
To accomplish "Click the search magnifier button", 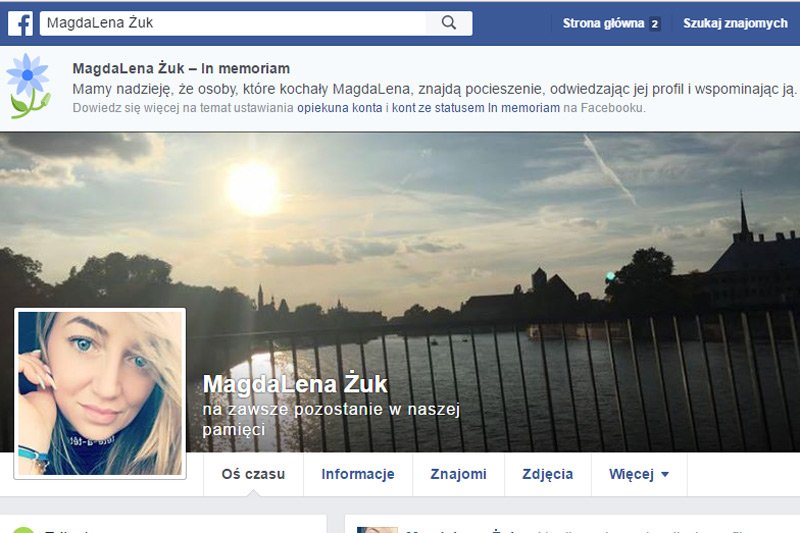I will pos(449,23).
